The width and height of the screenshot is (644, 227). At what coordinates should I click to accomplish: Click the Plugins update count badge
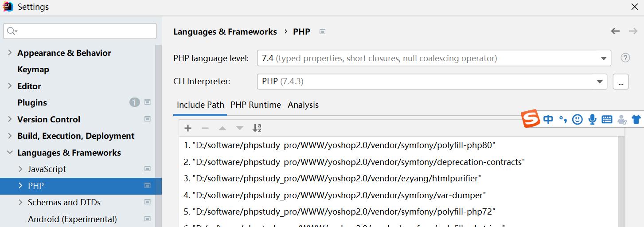[x=135, y=102]
